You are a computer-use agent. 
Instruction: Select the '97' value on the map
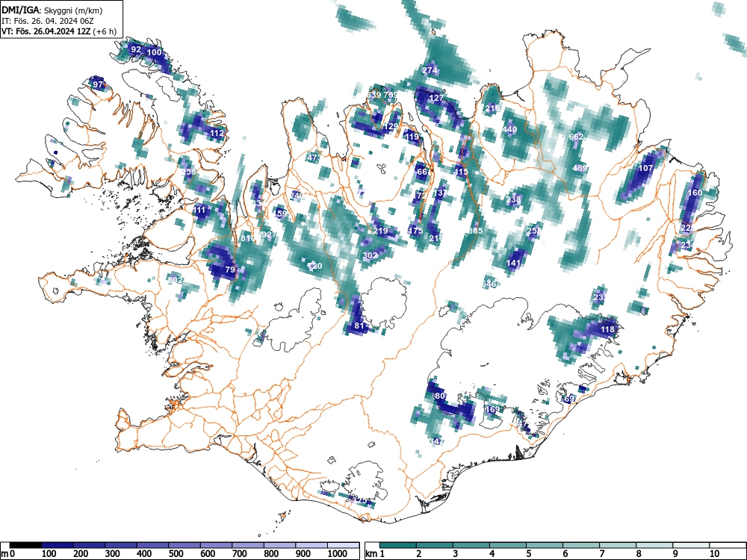coord(98,85)
